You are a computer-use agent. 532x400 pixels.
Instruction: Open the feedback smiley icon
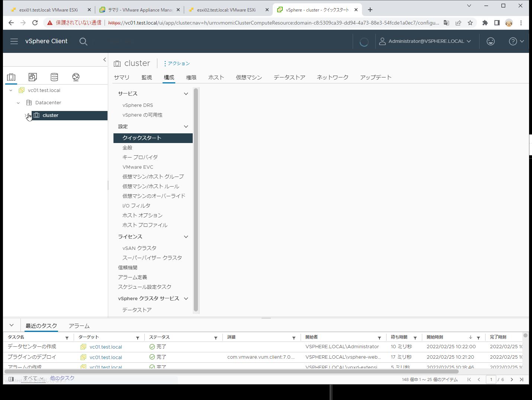click(491, 41)
